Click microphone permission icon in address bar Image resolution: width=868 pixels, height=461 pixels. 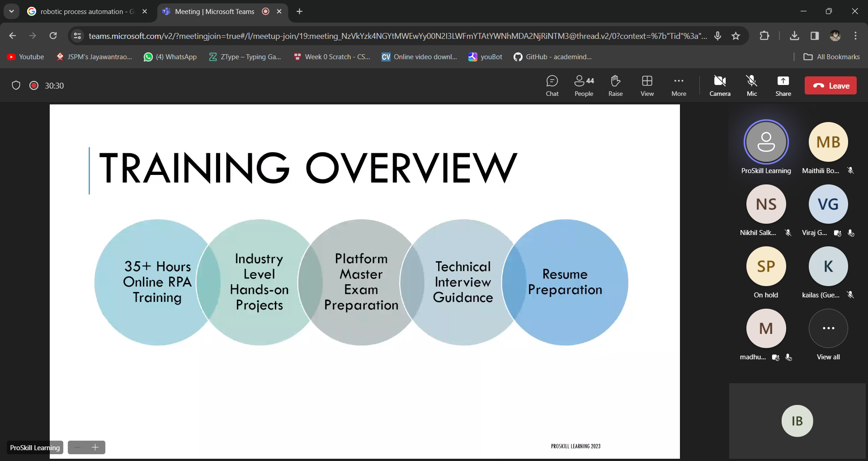click(717, 36)
